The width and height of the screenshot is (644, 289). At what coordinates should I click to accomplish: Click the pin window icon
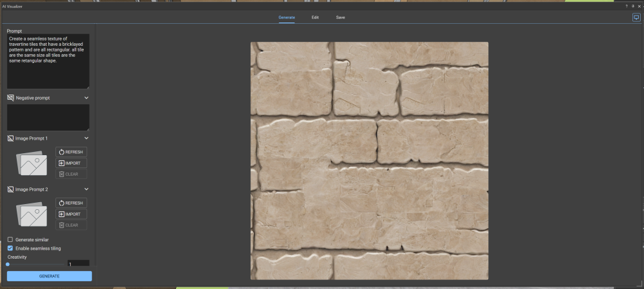click(632, 6)
